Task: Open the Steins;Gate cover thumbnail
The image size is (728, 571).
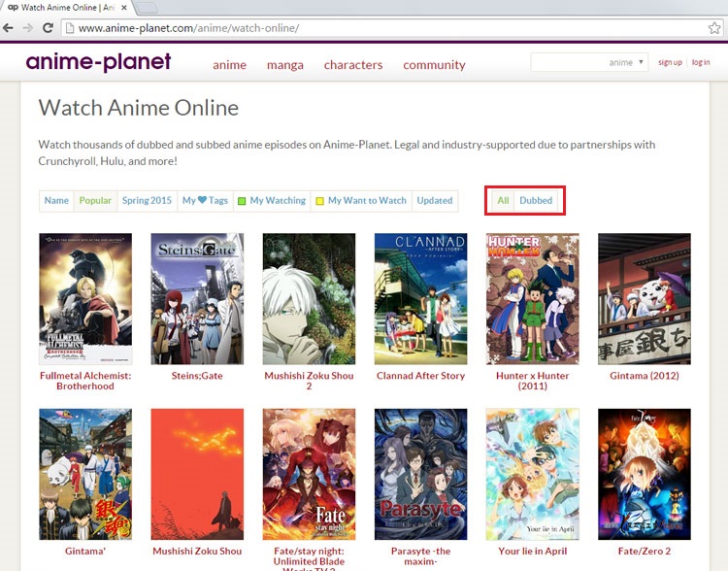Action: pos(197,298)
